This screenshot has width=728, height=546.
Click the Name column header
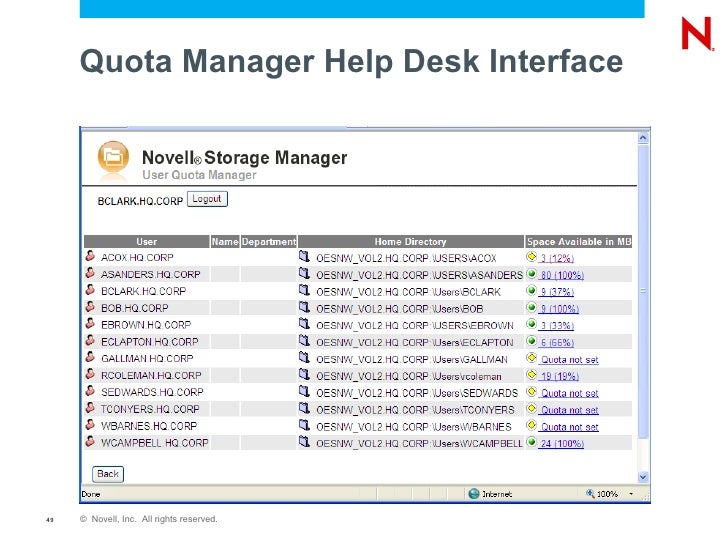225,241
